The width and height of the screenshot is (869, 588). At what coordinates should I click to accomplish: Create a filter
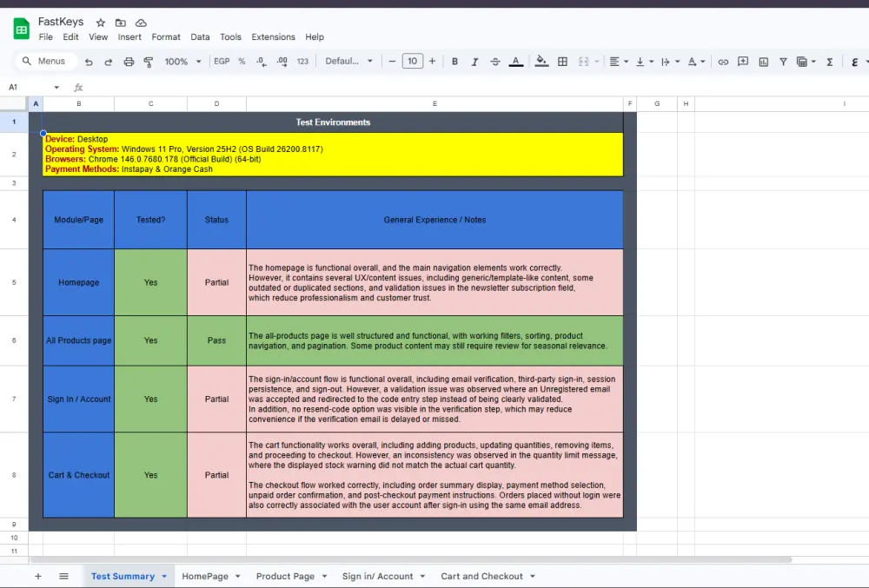[x=783, y=62]
